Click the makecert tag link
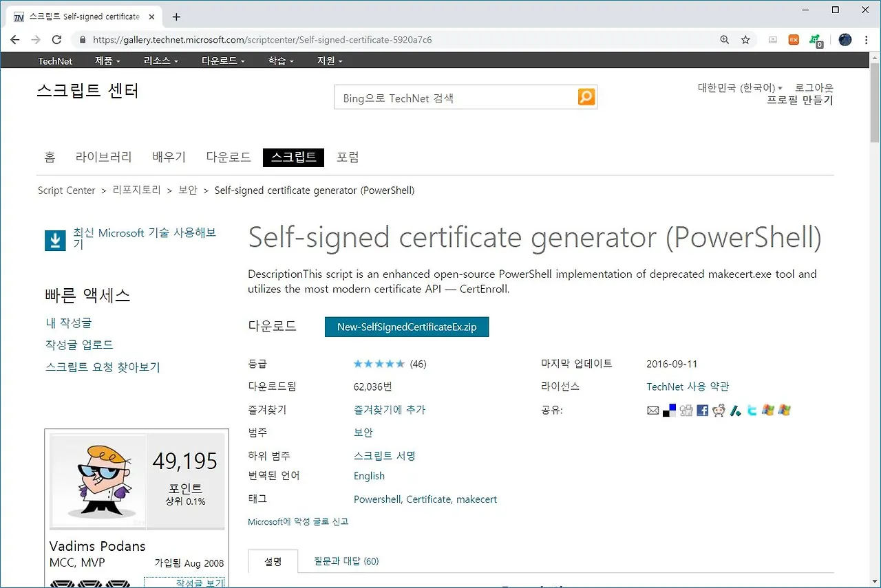The image size is (881, 588). coord(477,499)
